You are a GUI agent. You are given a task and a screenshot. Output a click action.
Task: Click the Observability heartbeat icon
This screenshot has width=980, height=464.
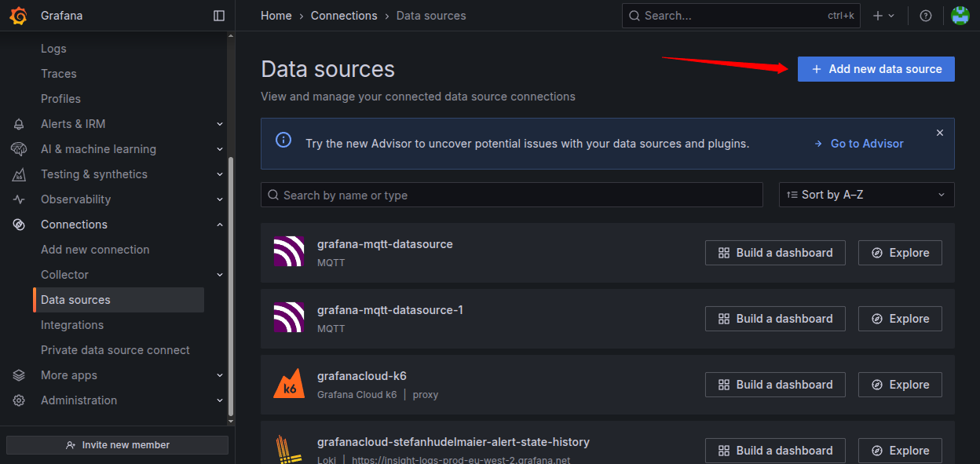(x=19, y=199)
